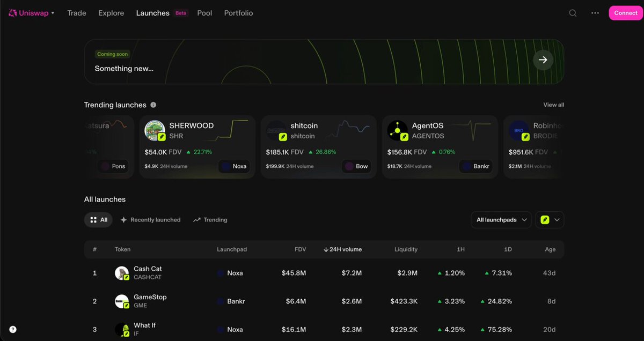The height and width of the screenshot is (341, 644).
Task: Sort by FDV column header
Action: (301, 249)
